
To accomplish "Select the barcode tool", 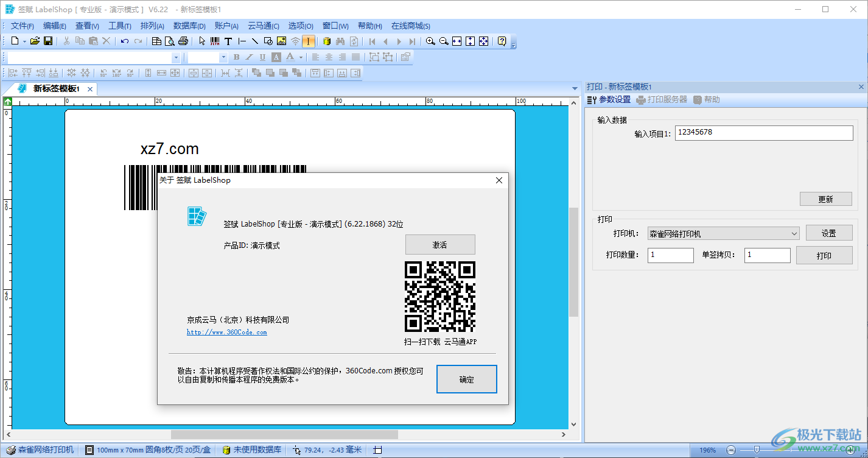I will click(215, 41).
